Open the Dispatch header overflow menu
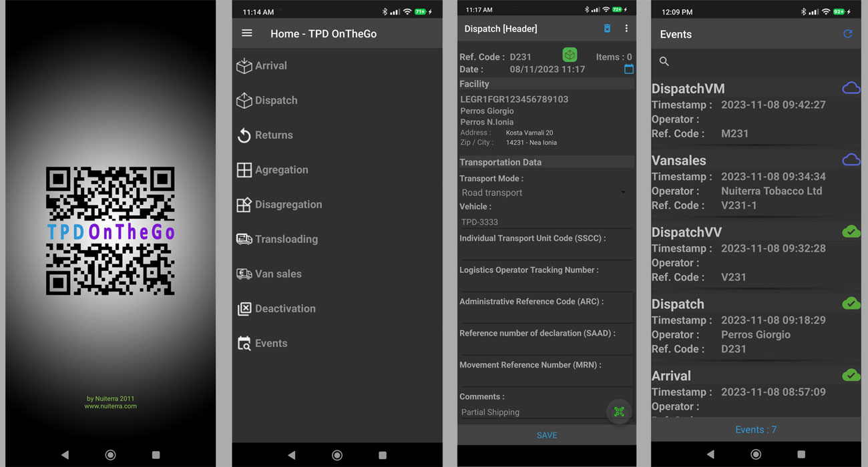The image size is (868, 467). 626,28
